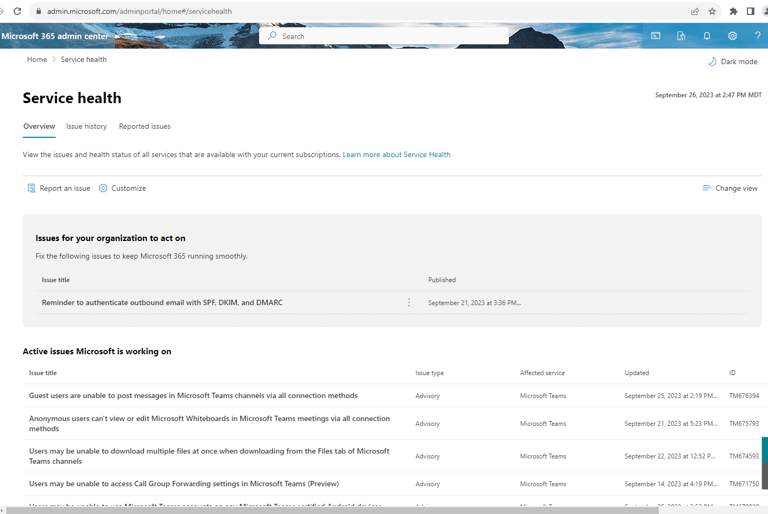Sort by the ID column header
Image resolution: width=768 pixels, height=514 pixels.
732,373
